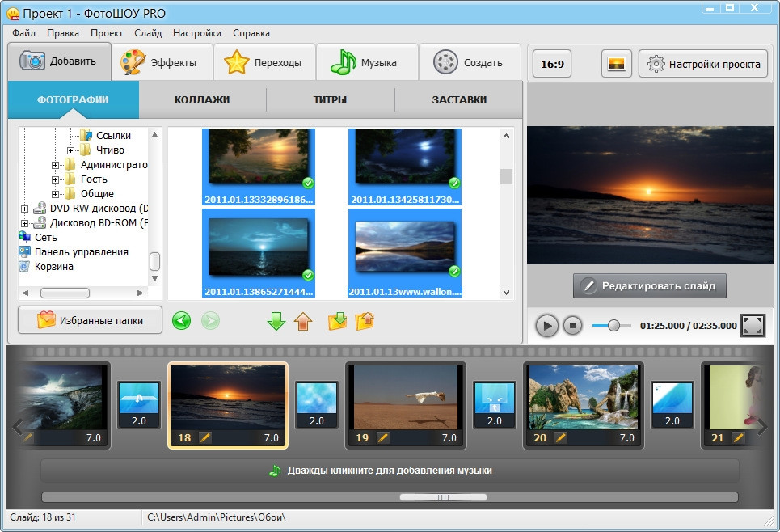The image size is (780, 532).
Task: Expand the Общие folder
Action: pos(55,193)
